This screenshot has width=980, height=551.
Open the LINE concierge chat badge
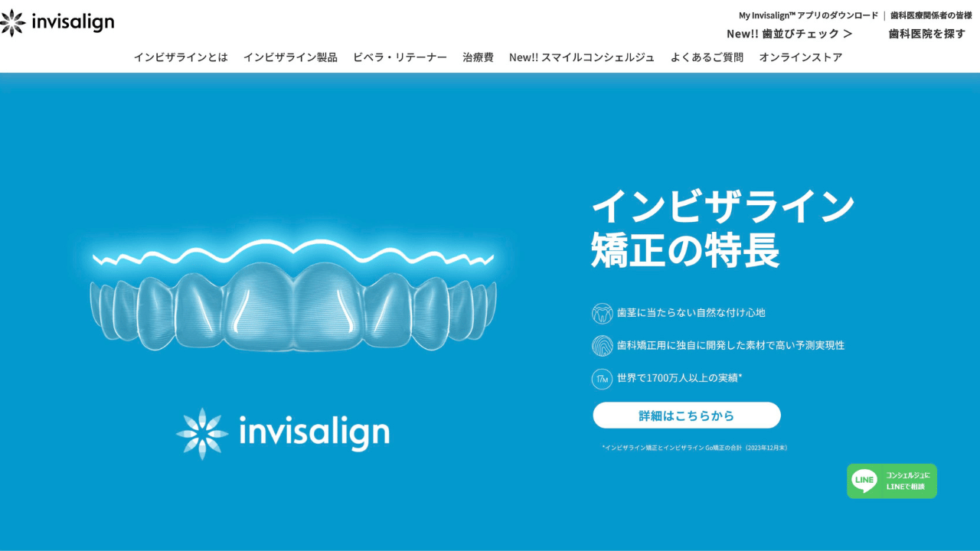coord(892,481)
